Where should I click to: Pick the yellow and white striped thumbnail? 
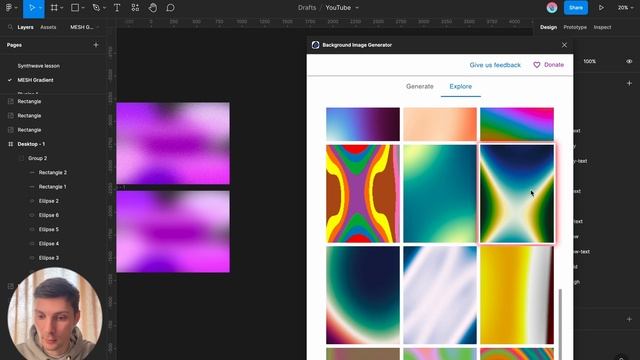point(517,295)
